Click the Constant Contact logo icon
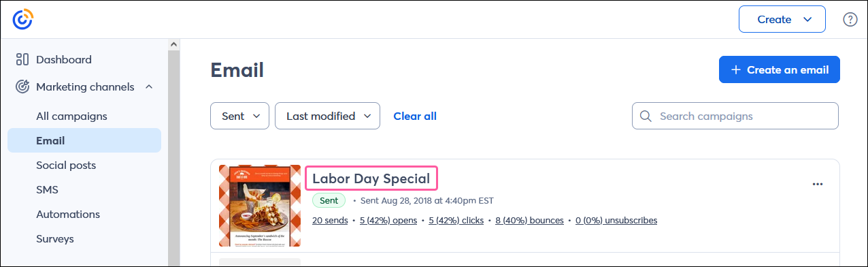Viewport: 868px width, 267px height. click(22, 19)
